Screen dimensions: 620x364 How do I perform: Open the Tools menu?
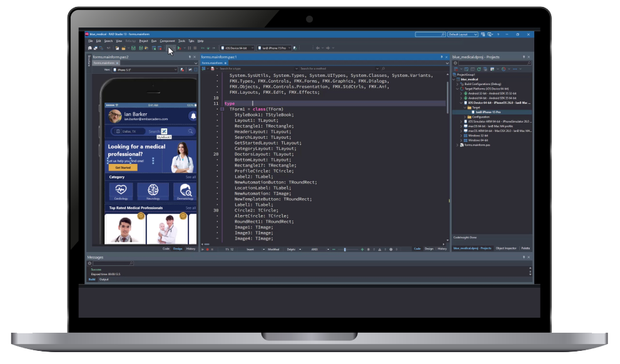(181, 41)
